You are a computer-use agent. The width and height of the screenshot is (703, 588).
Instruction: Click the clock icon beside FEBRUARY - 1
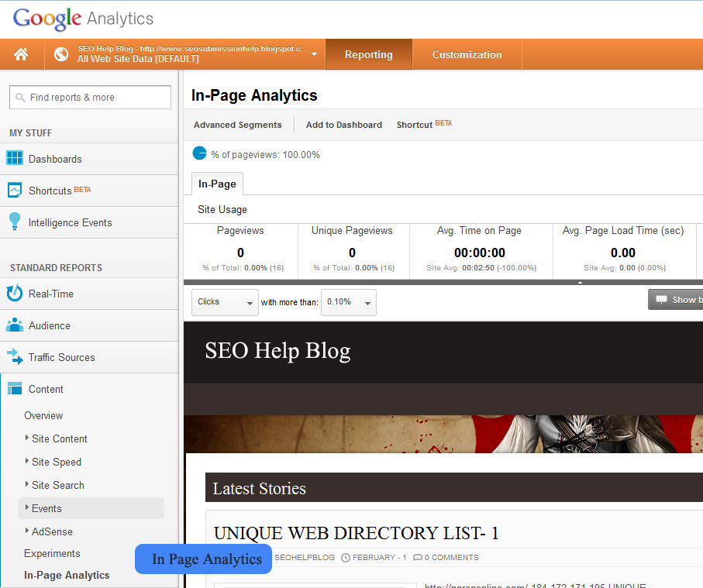coord(346,558)
